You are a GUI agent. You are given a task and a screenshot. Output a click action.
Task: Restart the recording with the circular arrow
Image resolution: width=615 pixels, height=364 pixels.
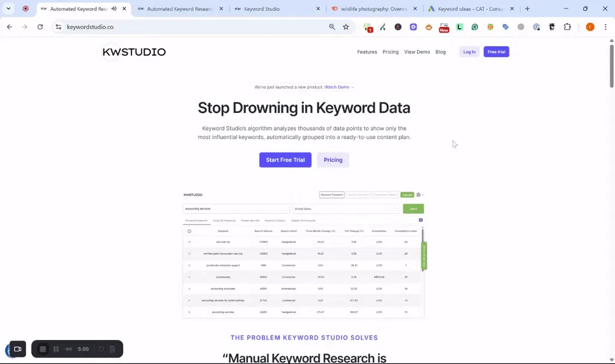tap(101, 349)
